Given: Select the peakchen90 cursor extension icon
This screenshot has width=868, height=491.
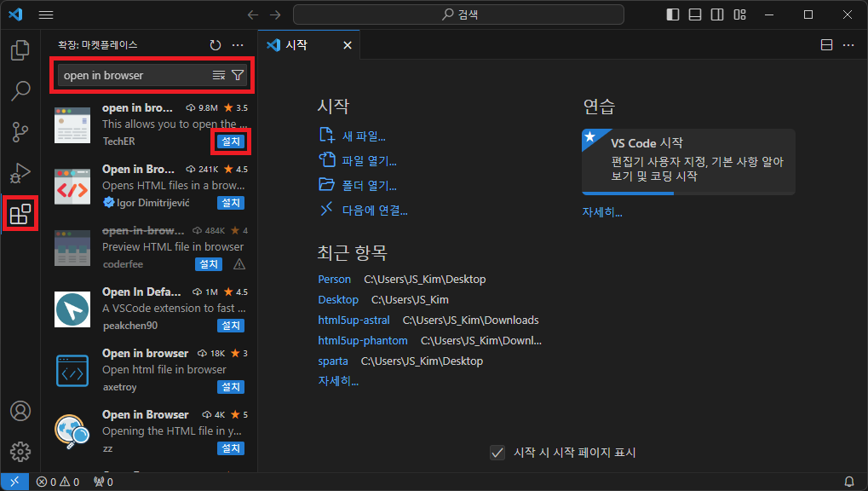Looking at the screenshot, I should (x=72, y=309).
